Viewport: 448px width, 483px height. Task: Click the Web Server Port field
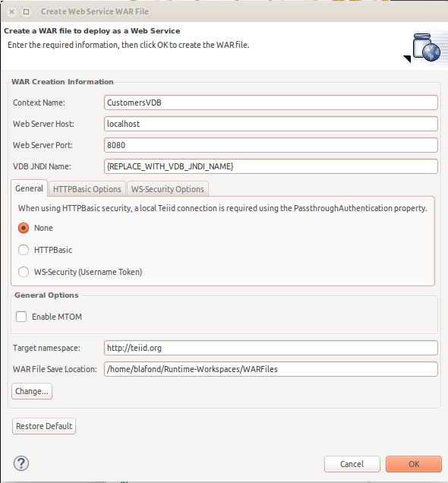click(271, 145)
